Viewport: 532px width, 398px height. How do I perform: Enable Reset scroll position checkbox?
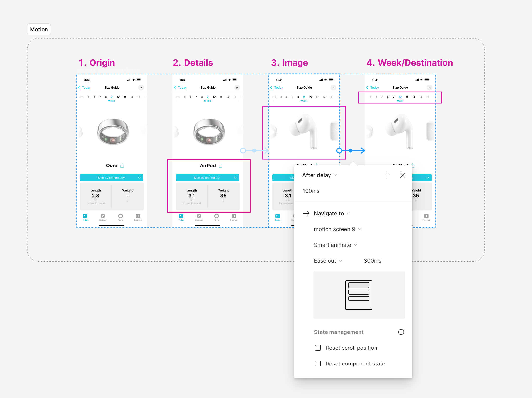click(318, 348)
